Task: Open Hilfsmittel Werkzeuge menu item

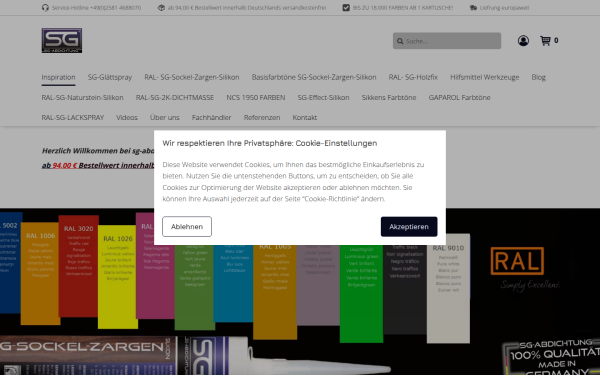Action: [484, 77]
